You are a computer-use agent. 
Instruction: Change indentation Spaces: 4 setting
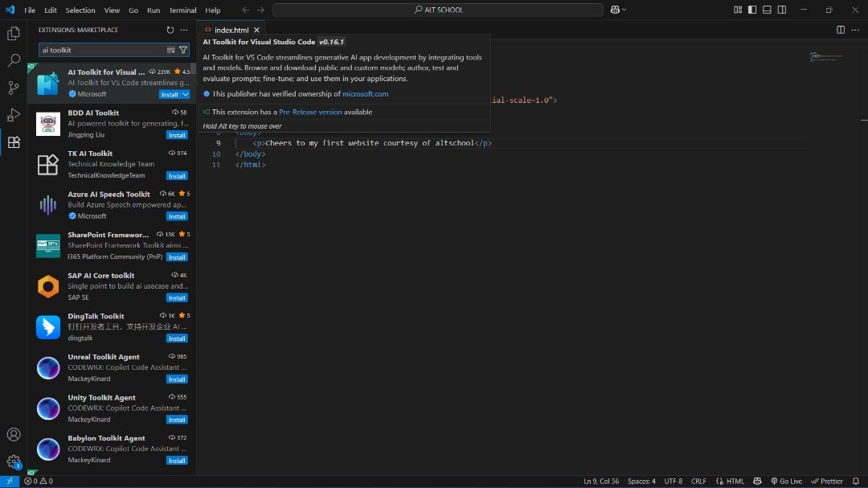[x=641, y=482]
